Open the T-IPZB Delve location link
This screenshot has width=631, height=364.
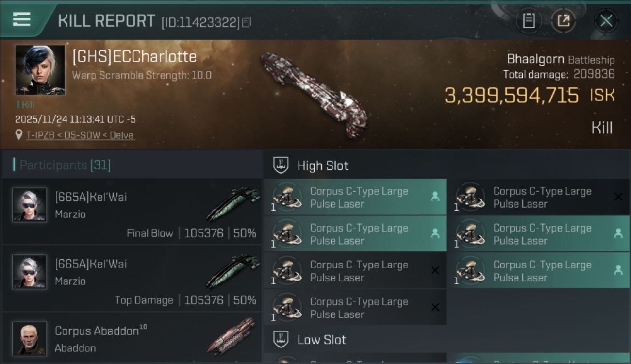(x=80, y=135)
